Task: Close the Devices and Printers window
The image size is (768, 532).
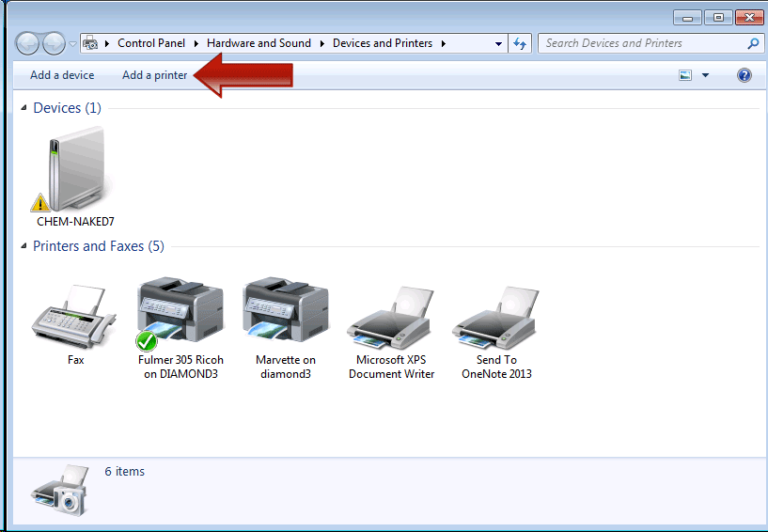Action: (749, 18)
